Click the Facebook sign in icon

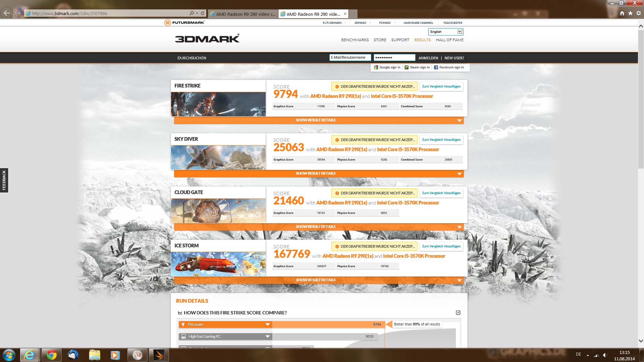pyautogui.click(x=436, y=67)
